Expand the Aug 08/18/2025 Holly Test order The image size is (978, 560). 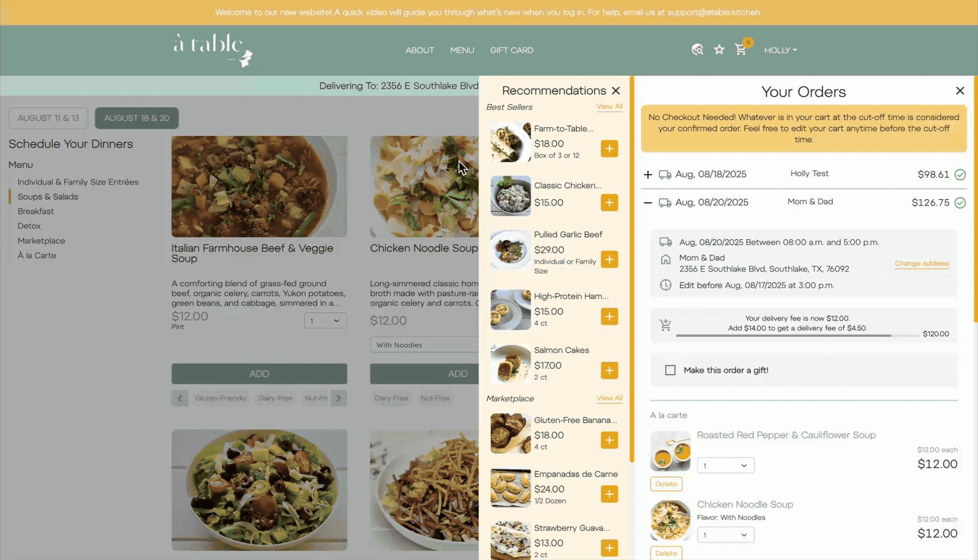point(648,175)
